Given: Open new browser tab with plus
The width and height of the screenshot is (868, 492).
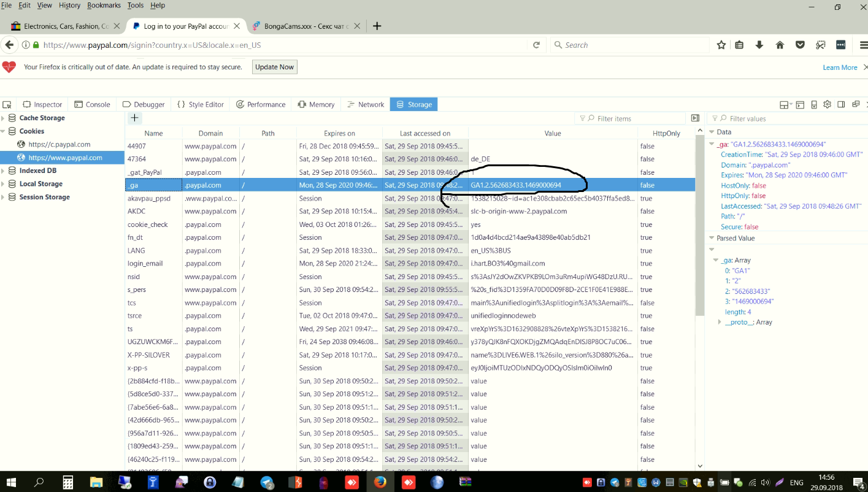Looking at the screenshot, I should click(377, 26).
